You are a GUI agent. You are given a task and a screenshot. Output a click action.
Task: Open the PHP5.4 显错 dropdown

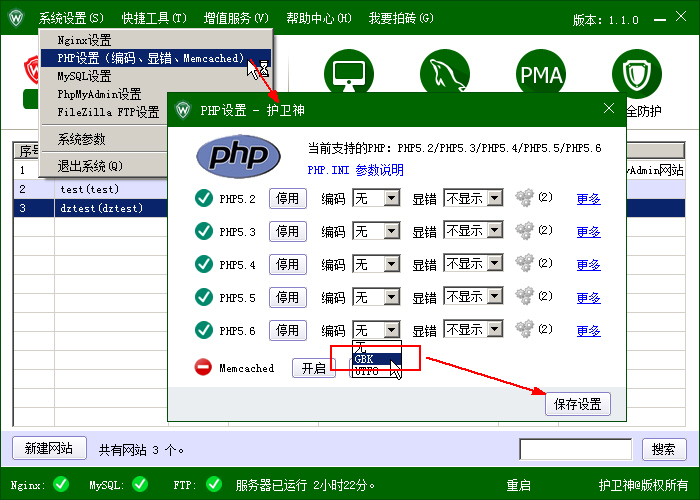click(x=473, y=264)
